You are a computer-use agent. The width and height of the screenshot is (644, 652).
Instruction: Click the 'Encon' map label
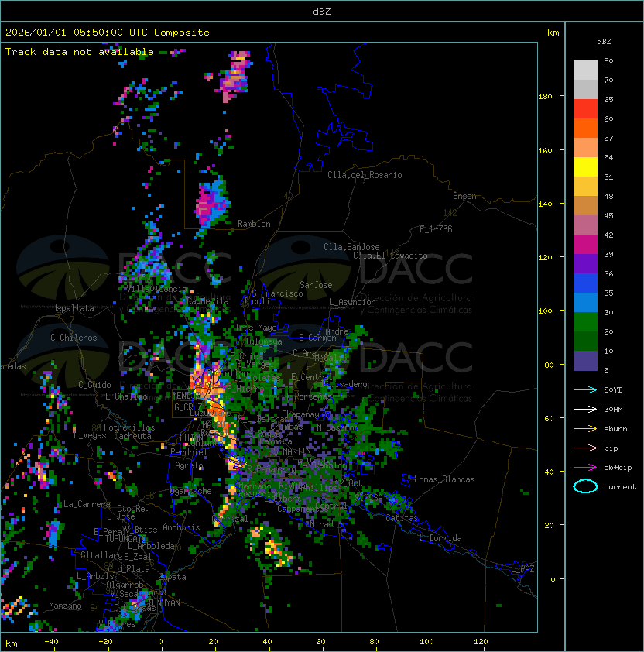click(464, 196)
